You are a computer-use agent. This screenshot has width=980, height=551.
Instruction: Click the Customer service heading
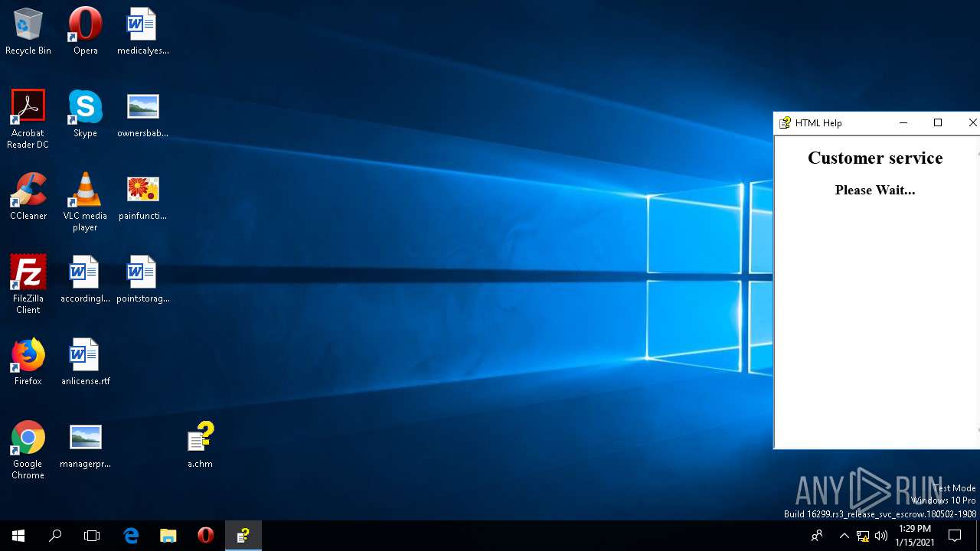click(x=875, y=158)
